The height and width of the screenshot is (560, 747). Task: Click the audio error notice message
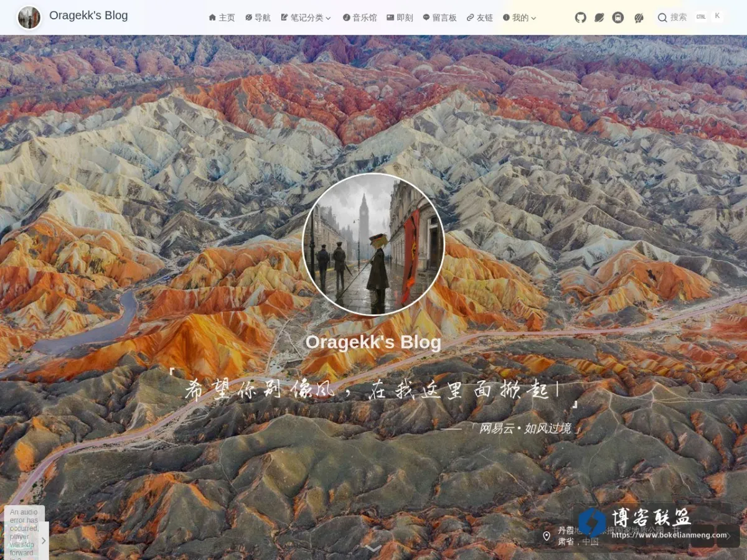click(x=24, y=533)
